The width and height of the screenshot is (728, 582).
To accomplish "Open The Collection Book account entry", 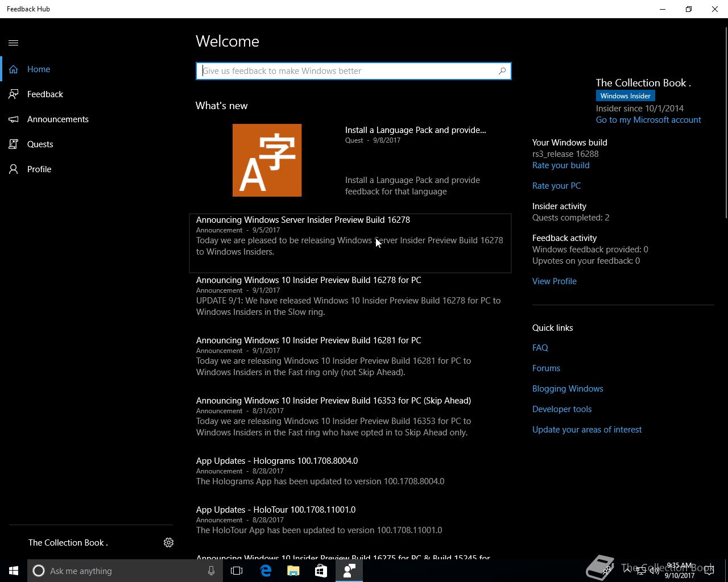I will coord(68,543).
